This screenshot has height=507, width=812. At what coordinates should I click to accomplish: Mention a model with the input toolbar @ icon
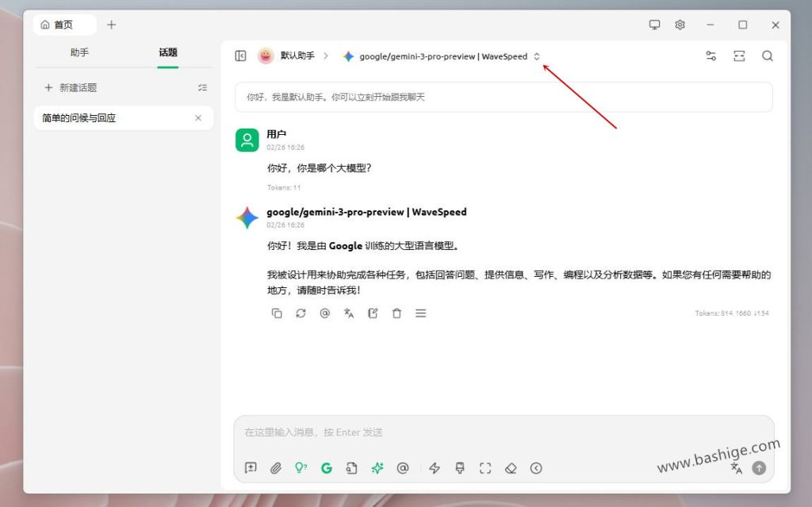coord(402,468)
